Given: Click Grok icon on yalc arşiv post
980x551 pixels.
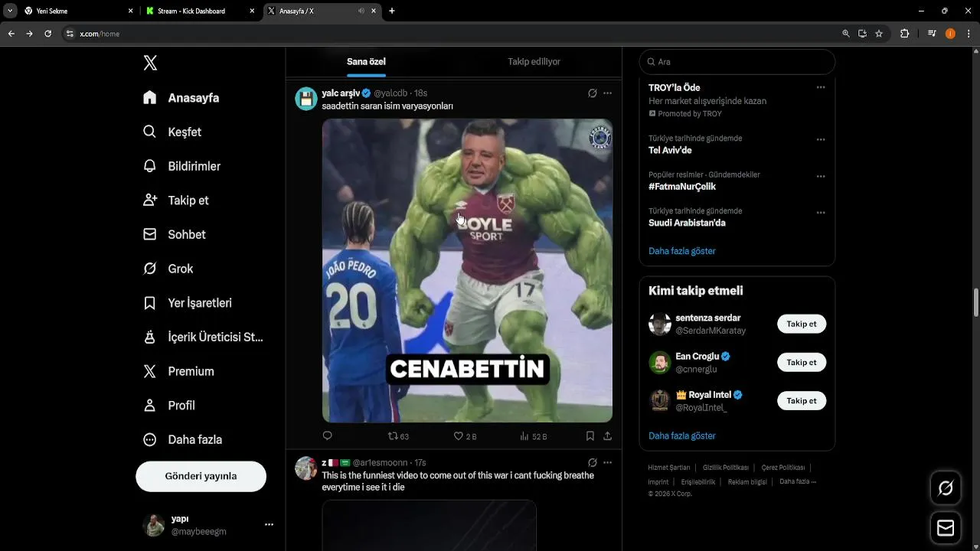Looking at the screenshot, I should (x=592, y=93).
